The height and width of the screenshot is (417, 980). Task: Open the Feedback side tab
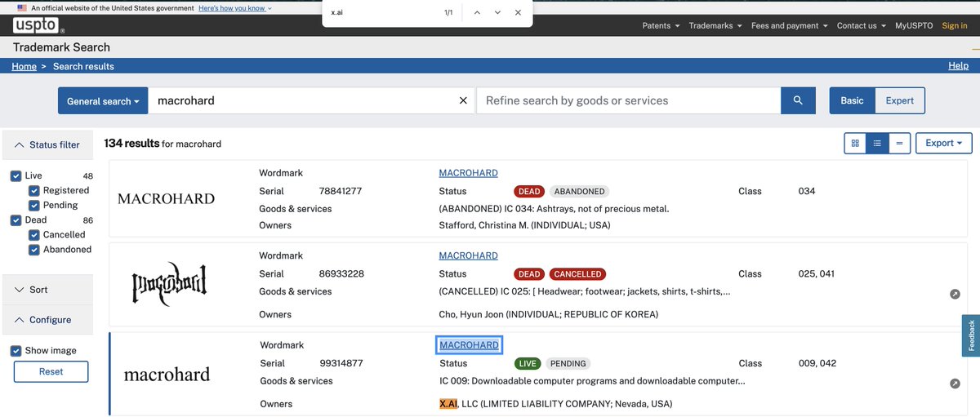971,335
